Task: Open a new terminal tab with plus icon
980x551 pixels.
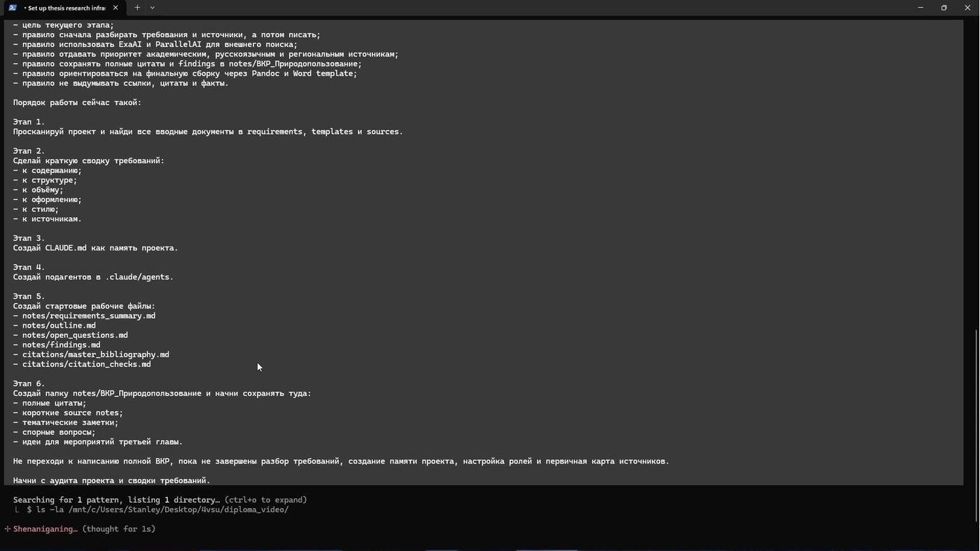Action: 137,8
